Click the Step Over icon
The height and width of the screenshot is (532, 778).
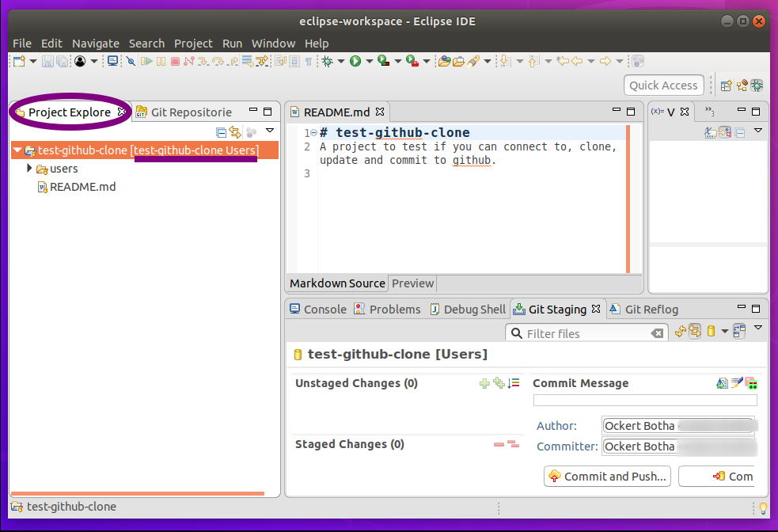[x=218, y=61]
